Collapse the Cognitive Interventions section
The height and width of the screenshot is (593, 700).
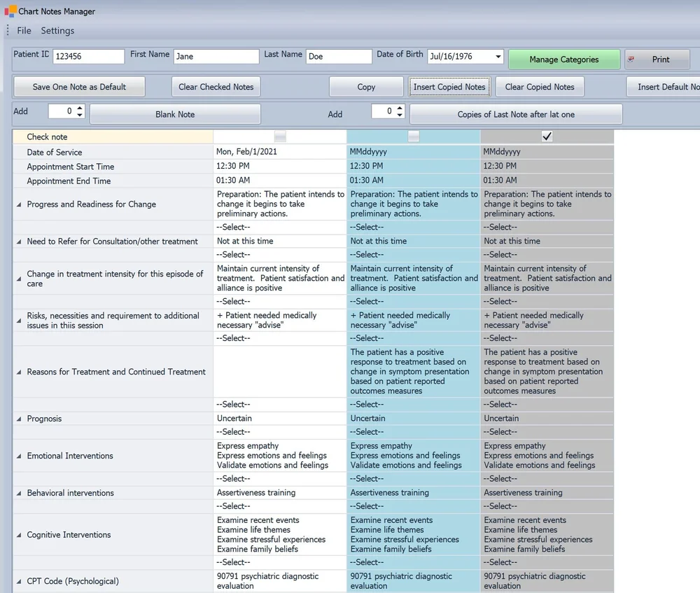tap(18, 534)
